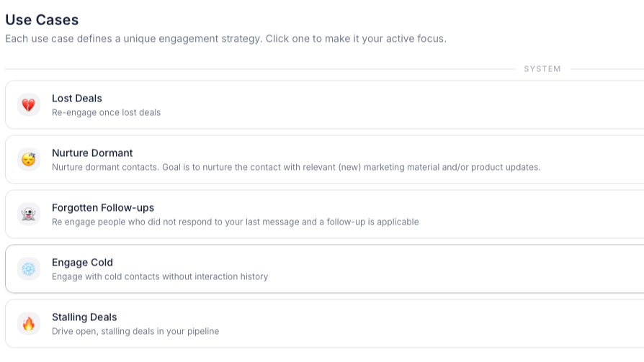Select the Lost Deals title

[x=77, y=99]
